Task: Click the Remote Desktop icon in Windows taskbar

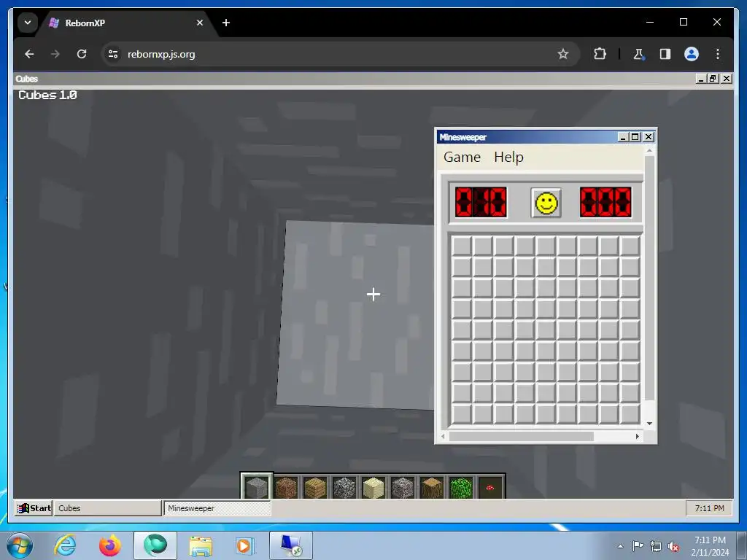Action: click(x=291, y=545)
